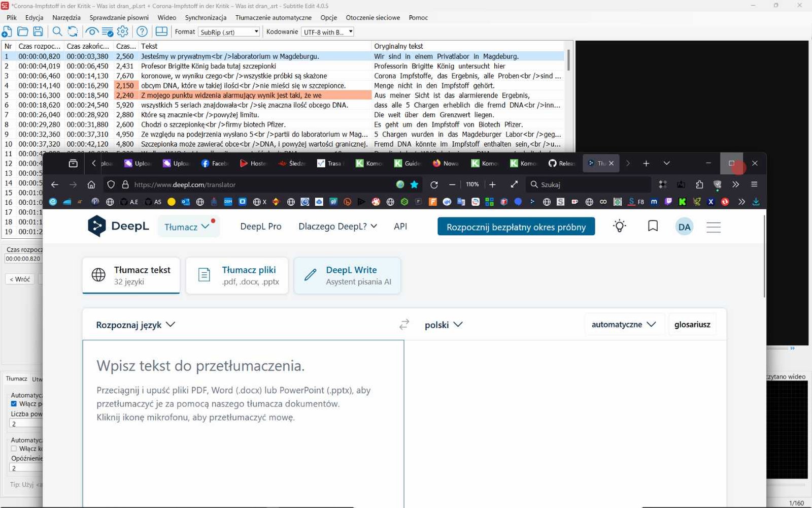Click the < Wróć button in Subtitle Edit
Viewport: 812px width, 508px height.
tap(20, 279)
